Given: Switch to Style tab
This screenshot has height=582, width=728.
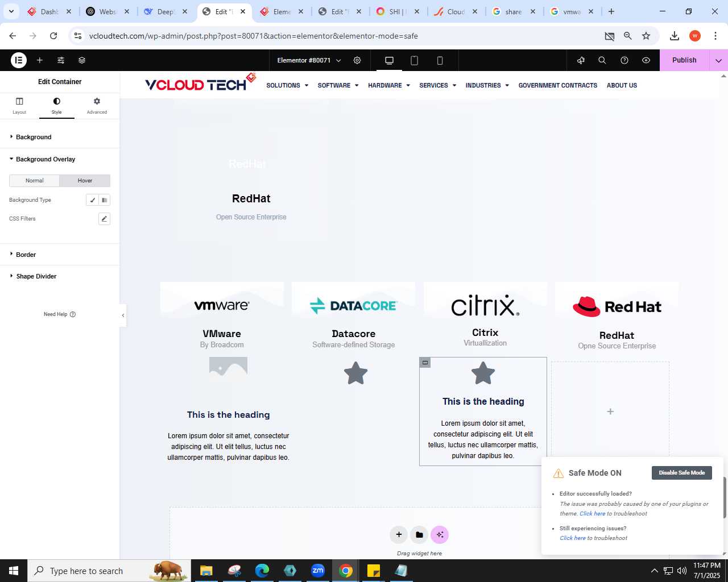Looking at the screenshot, I should click(56, 106).
